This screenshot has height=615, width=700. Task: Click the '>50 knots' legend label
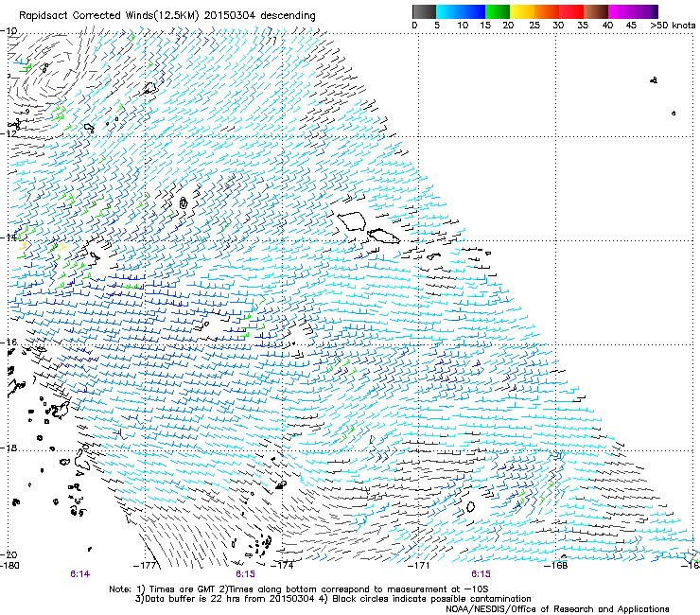673,26
